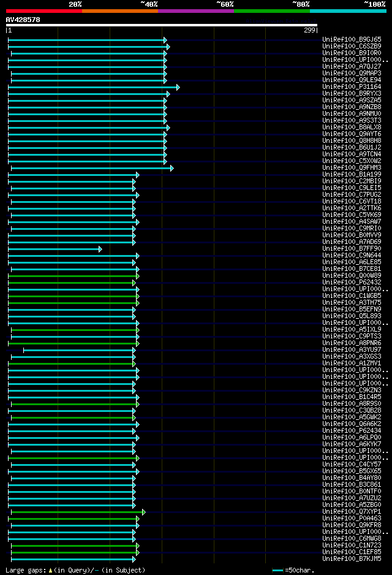
Task: Select the UniRef100_B9RYX3 label
Action: coord(352,93)
